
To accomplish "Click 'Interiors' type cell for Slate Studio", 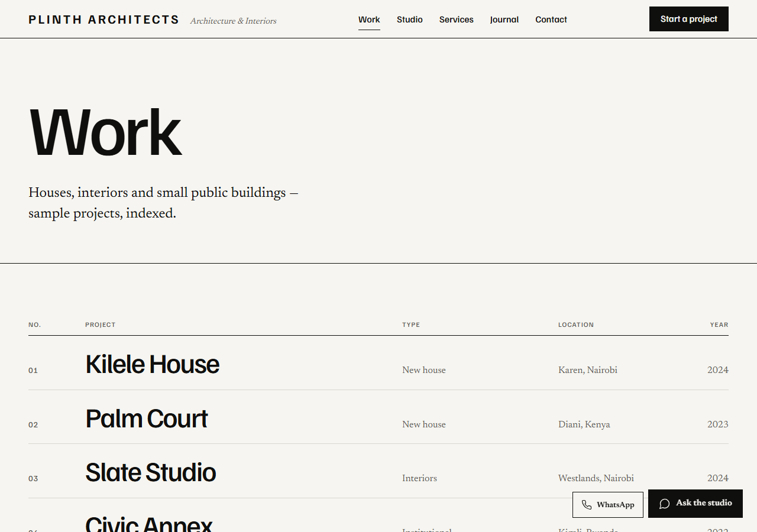I will [420, 478].
